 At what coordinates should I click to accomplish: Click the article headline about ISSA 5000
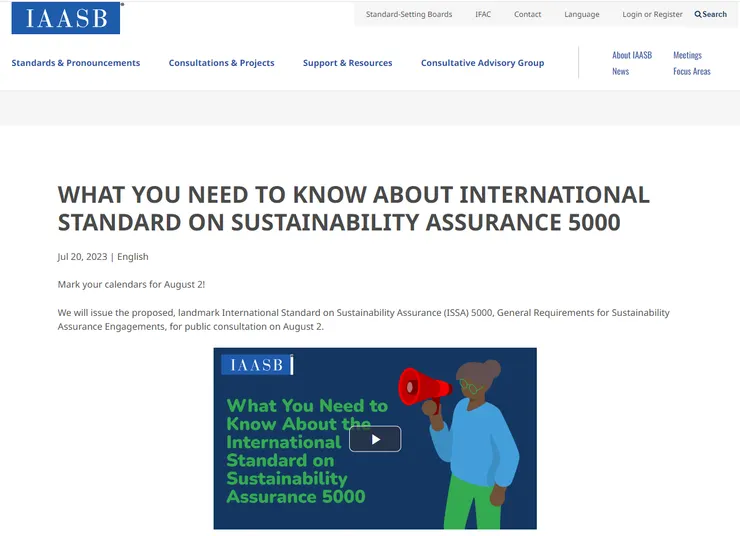click(353, 208)
